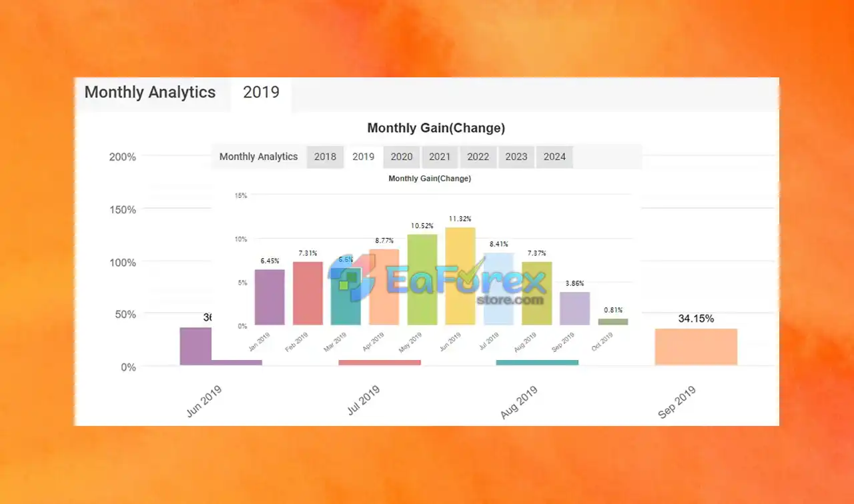This screenshot has width=854, height=504.
Task: Click the EaForex store.com watermark text
Action: [x=466, y=285]
